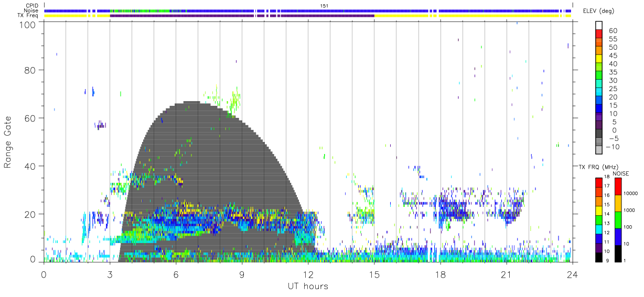This screenshot has height=297, width=644.
Task: Click the blue 15–20 swatch in ELEV colorbar
Action: tap(599, 101)
